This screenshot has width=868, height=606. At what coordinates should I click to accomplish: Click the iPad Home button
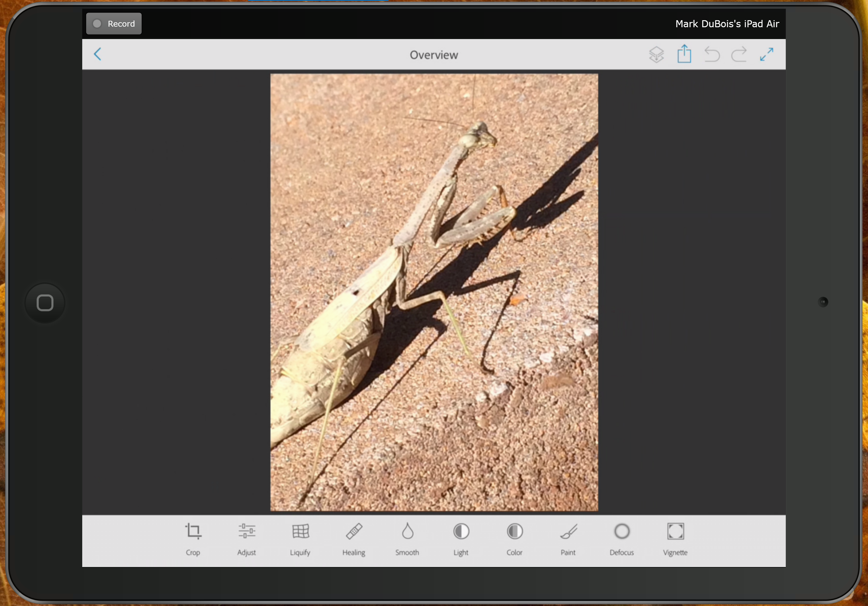tap(44, 302)
